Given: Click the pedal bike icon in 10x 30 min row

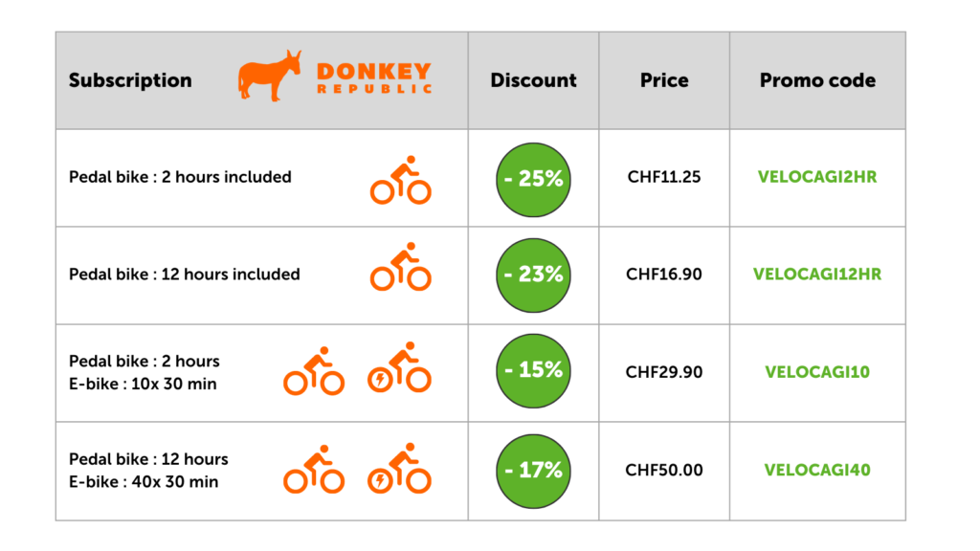Looking at the screenshot, I should coord(314,370).
